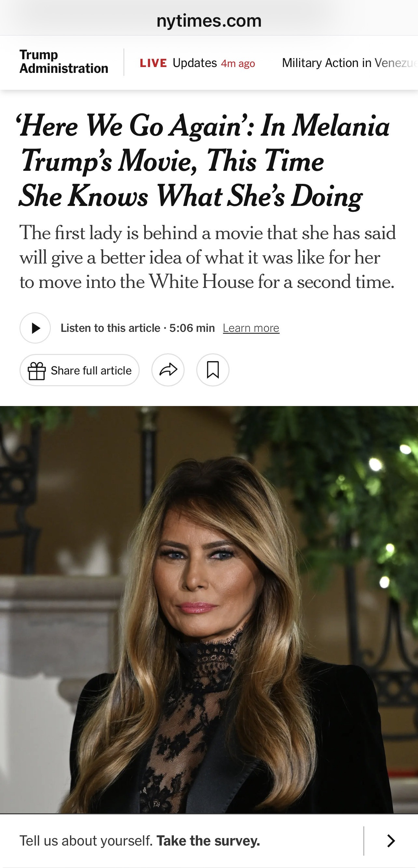Click the Listen to this article label
The image size is (418, 868).
tap(110, 328)
